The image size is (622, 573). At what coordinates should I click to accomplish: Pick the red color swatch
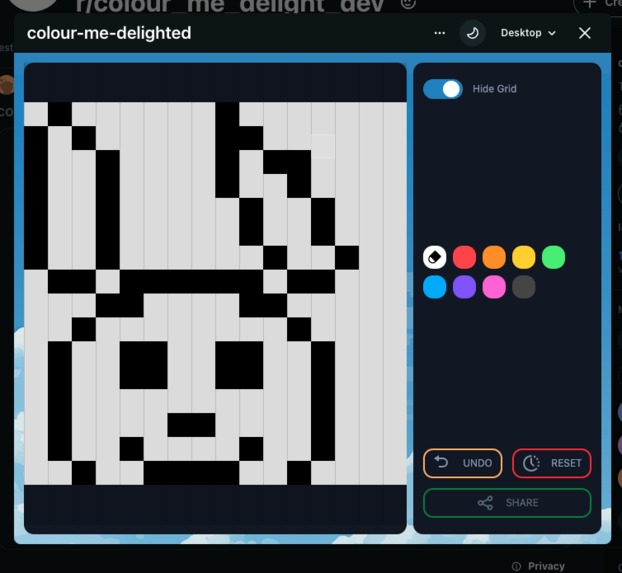pyautogui.click(x=464, y=257)
